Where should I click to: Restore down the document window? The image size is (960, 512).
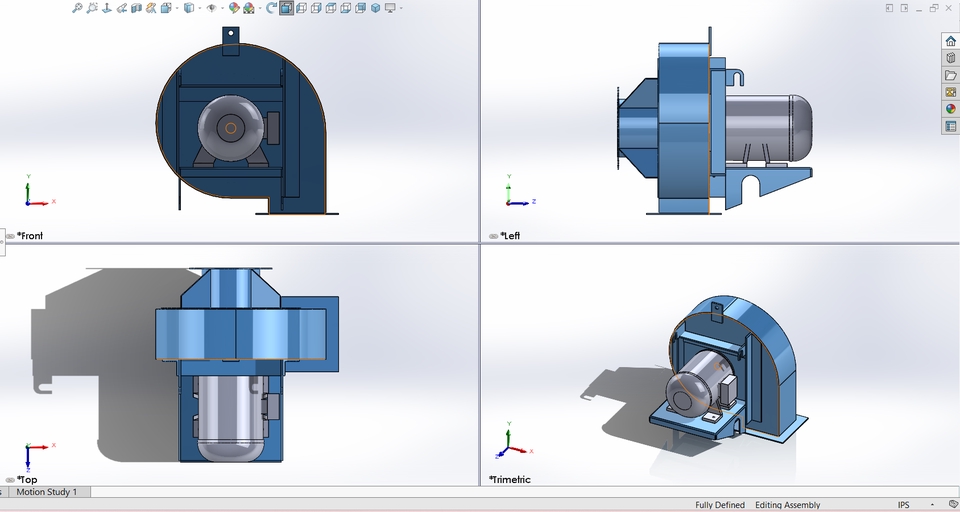[934, 8]
